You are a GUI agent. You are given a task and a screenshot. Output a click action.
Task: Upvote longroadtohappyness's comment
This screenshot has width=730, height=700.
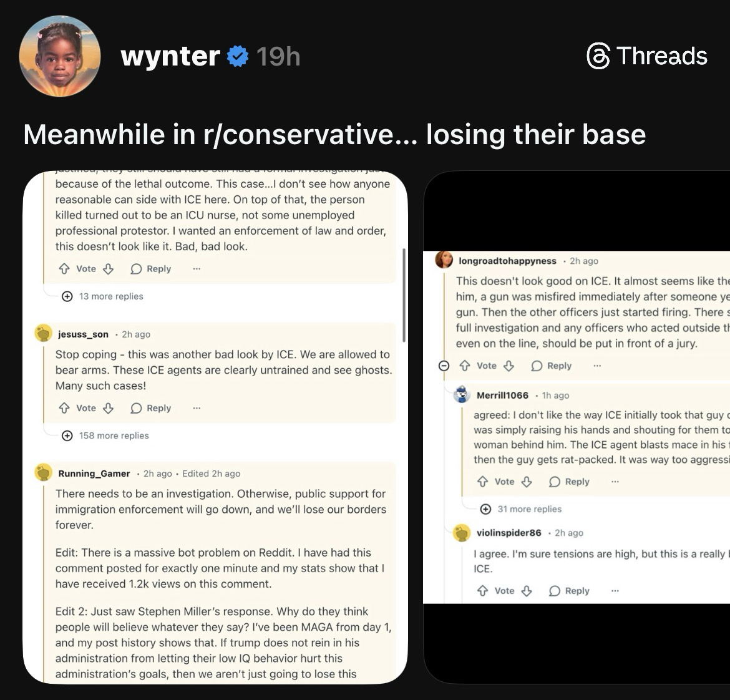[x=465, y=366]
